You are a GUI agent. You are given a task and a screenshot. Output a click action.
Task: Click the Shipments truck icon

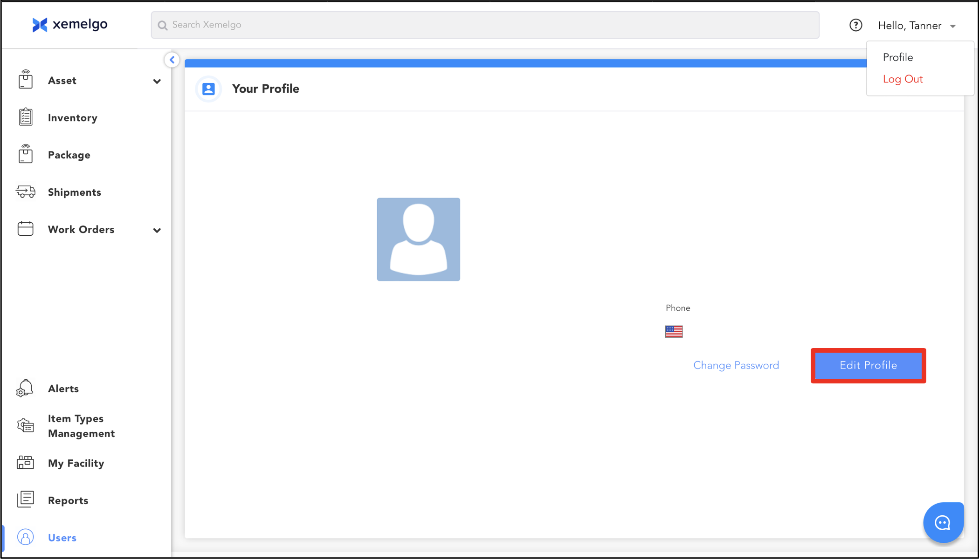point(26,191)
